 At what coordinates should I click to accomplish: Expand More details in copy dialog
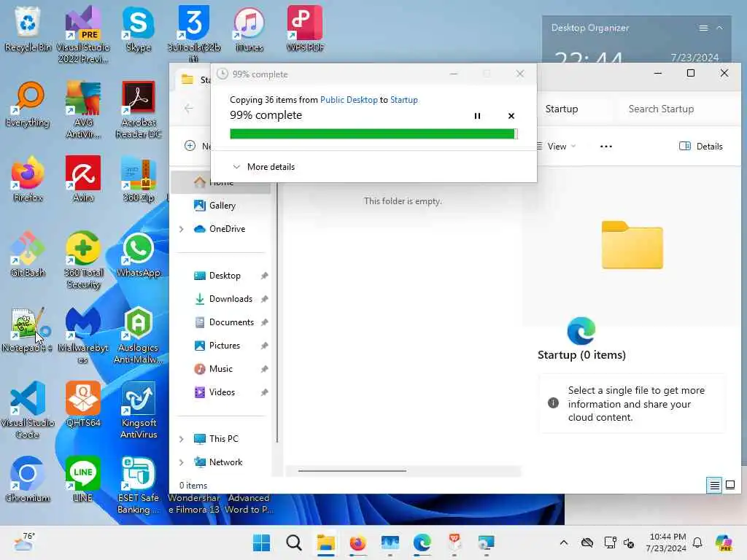[x=263, y=167]
